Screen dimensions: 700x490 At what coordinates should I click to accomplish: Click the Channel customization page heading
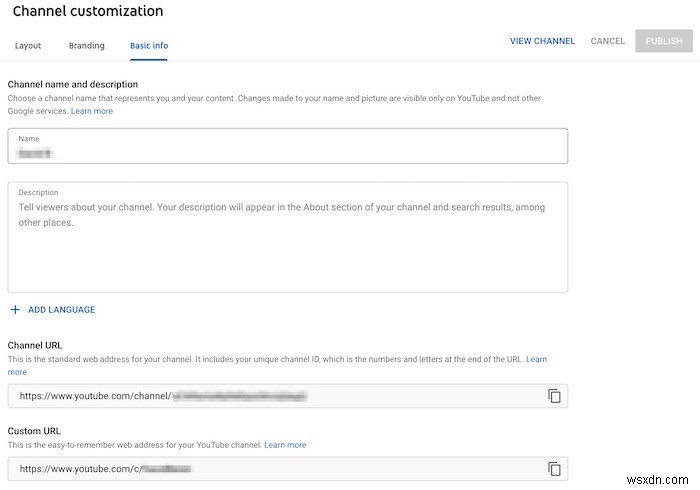[x=88, y=11]
